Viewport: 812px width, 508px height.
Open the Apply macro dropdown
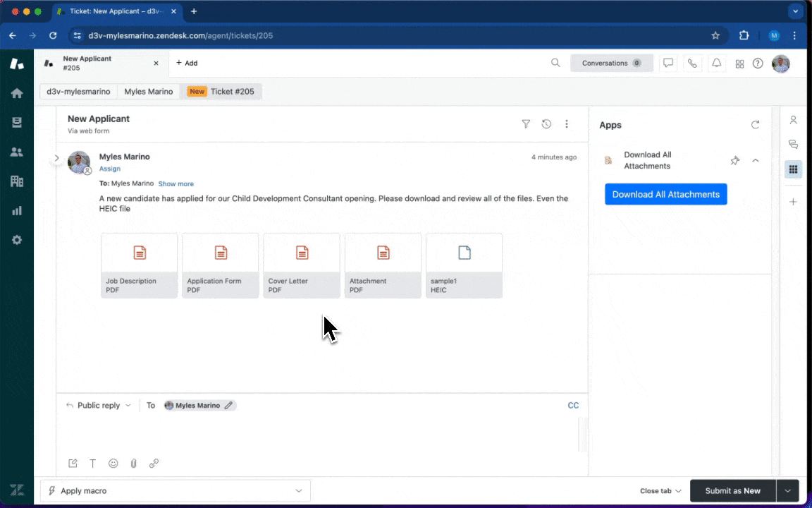click(x=175, y=491)
